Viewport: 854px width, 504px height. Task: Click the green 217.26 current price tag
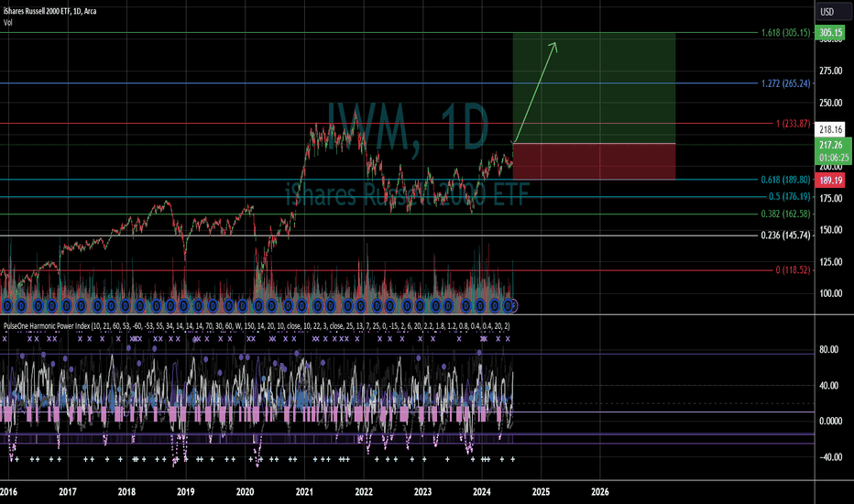[831, 145]
